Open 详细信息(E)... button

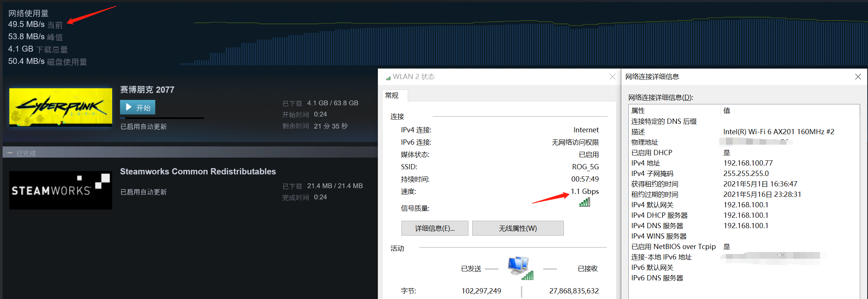click(435, 229)
